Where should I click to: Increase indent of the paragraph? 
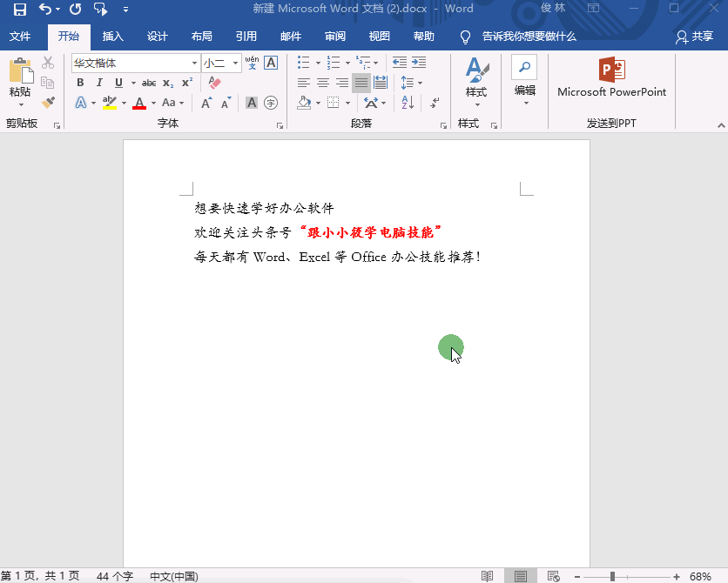click(x=419, y=63)
